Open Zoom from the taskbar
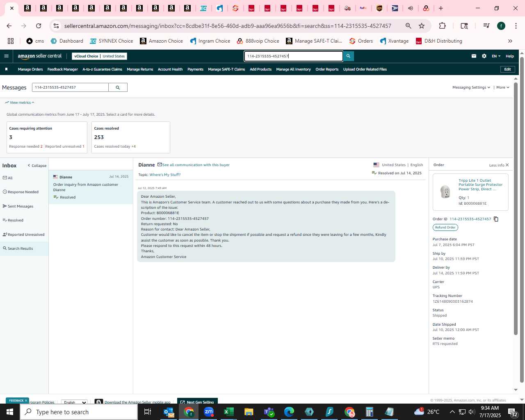This screenshot has width=525, height=420. coord(209,412)
